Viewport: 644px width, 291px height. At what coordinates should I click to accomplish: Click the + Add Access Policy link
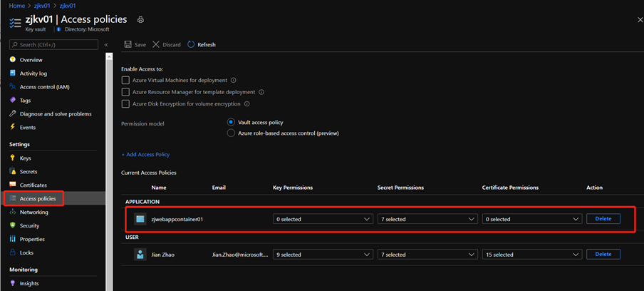tap(145, 155)
